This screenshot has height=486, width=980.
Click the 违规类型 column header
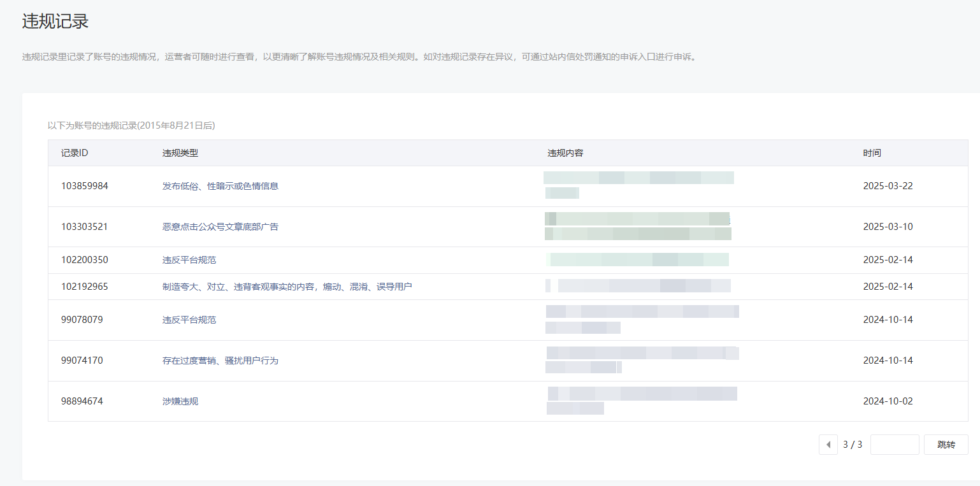(180, 153)
